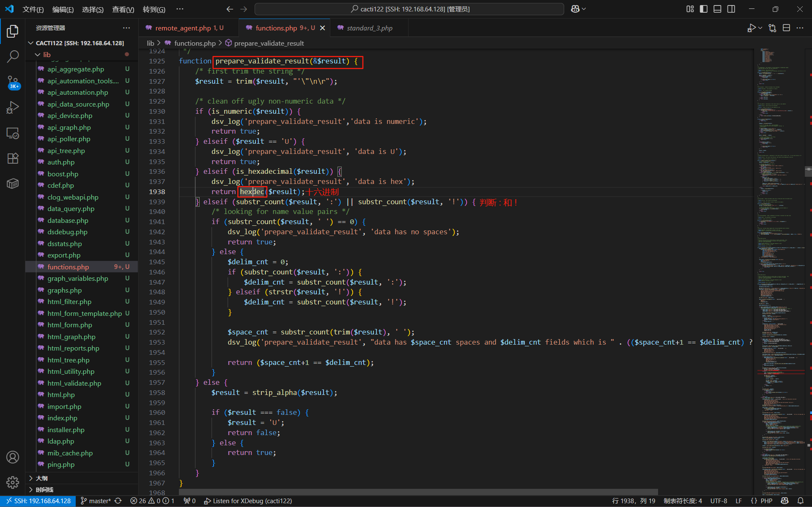Open the Manage gear icon
Viewport: 812px width, 507px height.
(x=13, y=482)
